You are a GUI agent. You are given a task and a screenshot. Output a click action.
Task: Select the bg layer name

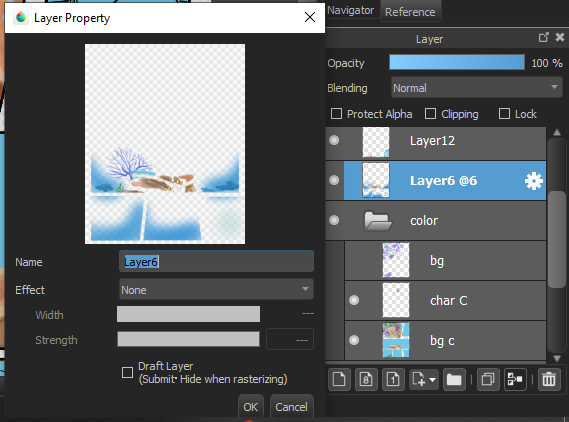click(x=437, y=261)
